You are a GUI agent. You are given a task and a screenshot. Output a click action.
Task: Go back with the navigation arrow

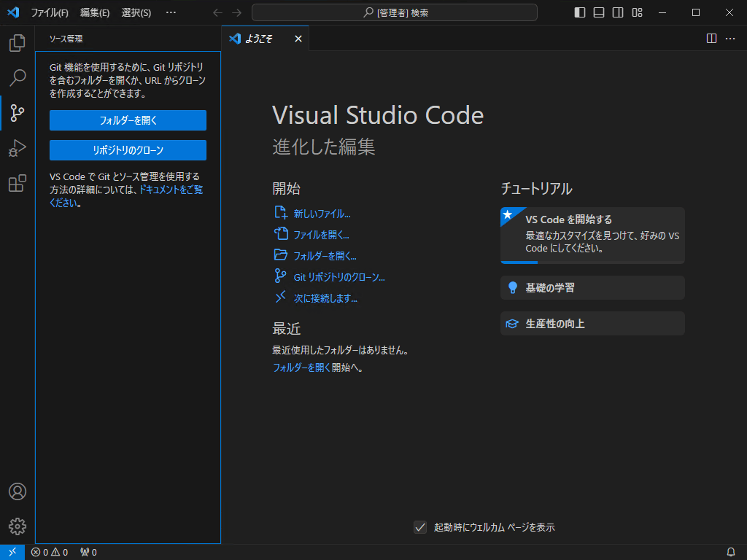coord(217,13)
